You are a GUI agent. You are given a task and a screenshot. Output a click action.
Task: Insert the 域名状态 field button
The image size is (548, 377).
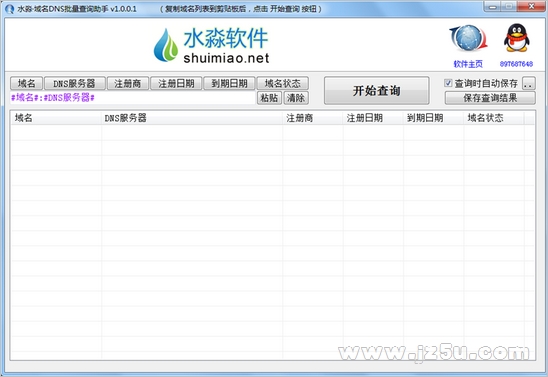(x=283, y=84)
